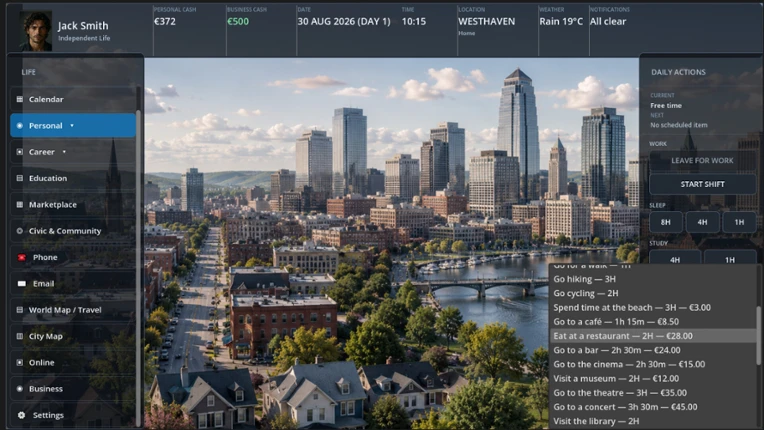Image resolution: width=764 pixels, height=430 pixels.
Task: Select Go cycling — 2H option
Action: [653, 293]
